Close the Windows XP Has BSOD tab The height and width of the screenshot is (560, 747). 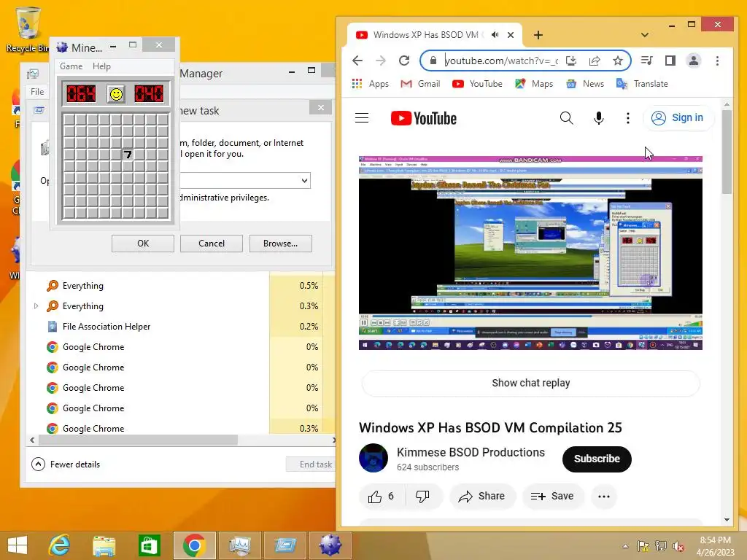pos(510,35)
